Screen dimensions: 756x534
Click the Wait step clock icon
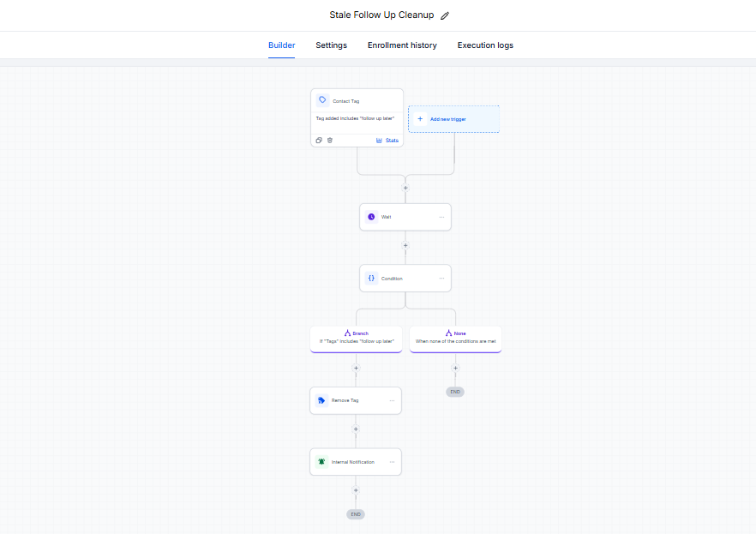click(371, 217)
